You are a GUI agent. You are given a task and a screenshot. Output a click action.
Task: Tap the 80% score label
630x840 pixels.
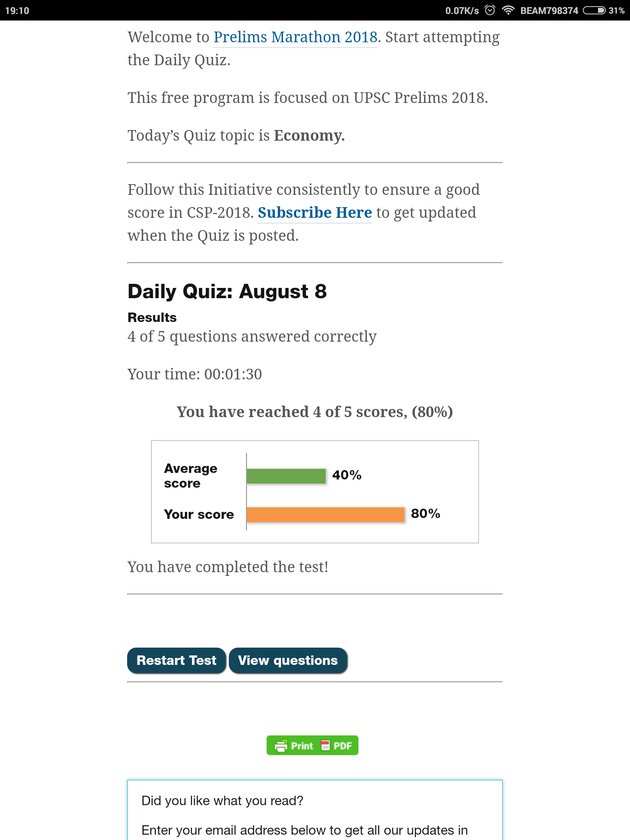pos(425,514)
